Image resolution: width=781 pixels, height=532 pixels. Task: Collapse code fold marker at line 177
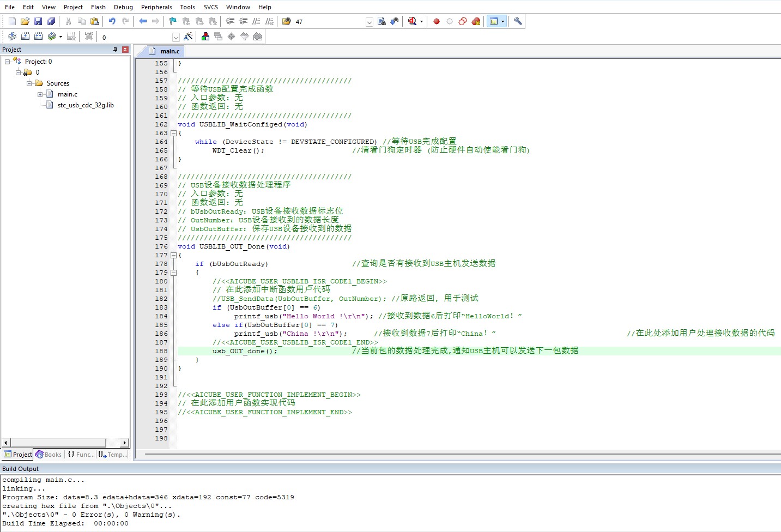coord(173,255)
